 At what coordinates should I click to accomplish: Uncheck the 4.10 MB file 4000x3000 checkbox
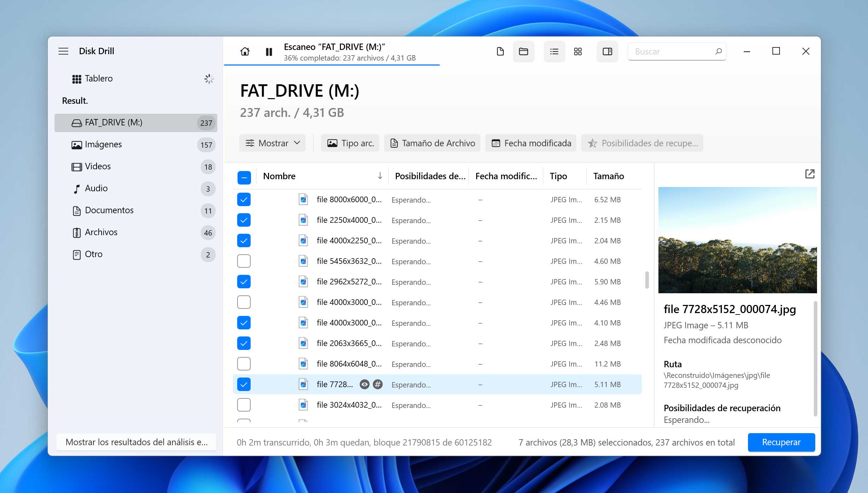pyautogui.click(x=244, y=323)
